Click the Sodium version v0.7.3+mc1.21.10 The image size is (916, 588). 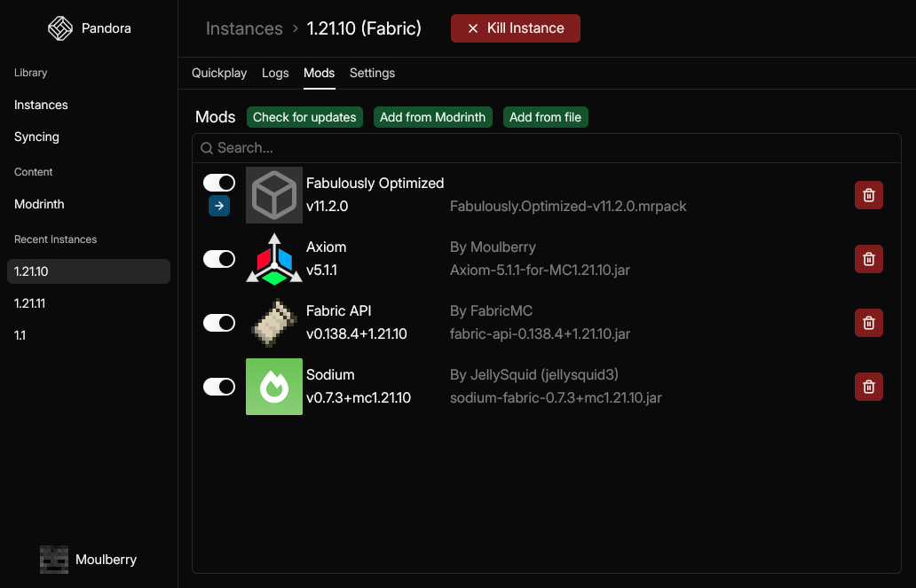tap(359, 397)
